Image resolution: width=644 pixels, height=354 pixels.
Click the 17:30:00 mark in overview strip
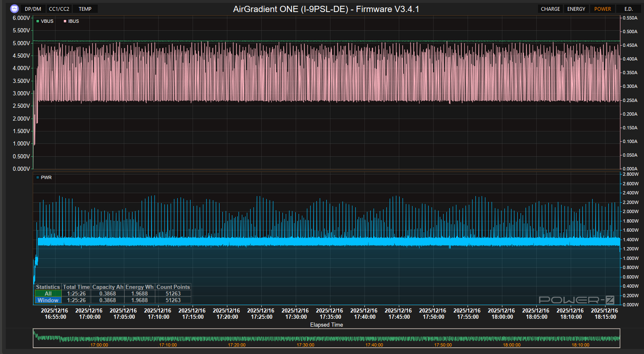[305, 345]
